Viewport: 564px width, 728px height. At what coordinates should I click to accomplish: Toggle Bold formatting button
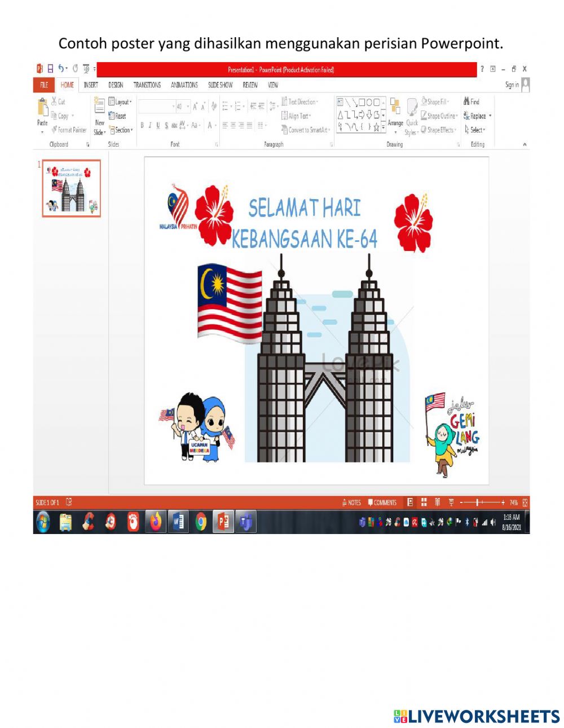point(142,125)
